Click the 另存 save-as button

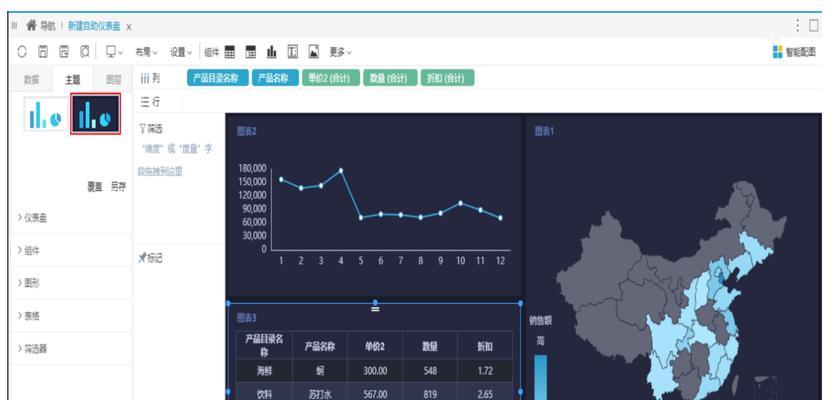(x=118, y=187)
